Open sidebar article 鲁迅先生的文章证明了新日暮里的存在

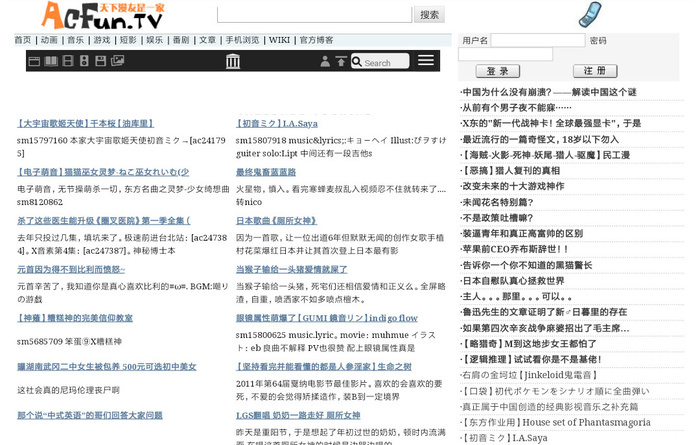544,312
